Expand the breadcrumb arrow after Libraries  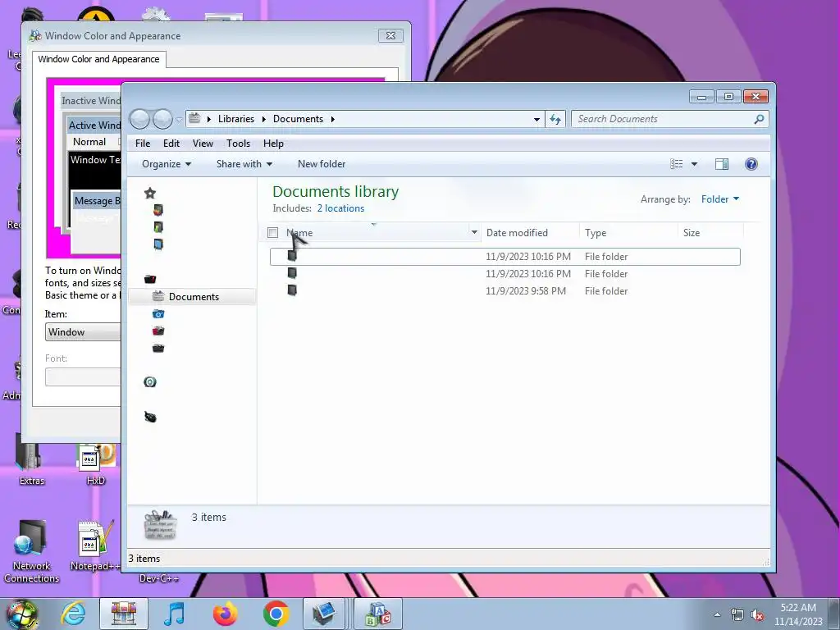(x=263, y=119)
